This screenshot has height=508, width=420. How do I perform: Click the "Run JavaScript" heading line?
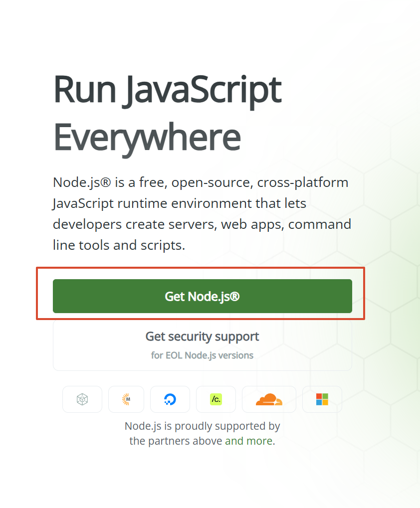coord(167,90)
